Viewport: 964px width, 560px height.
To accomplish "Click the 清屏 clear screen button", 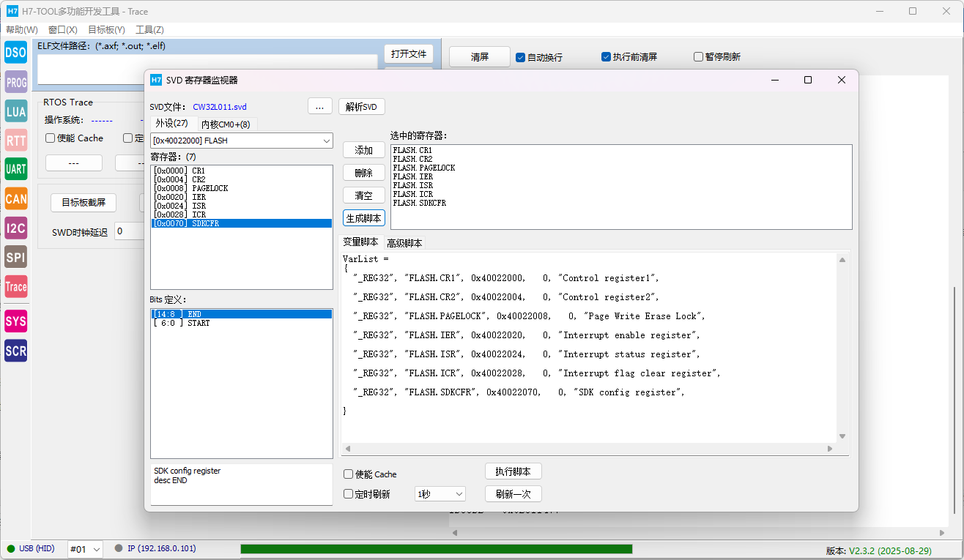I will [480, 57].
